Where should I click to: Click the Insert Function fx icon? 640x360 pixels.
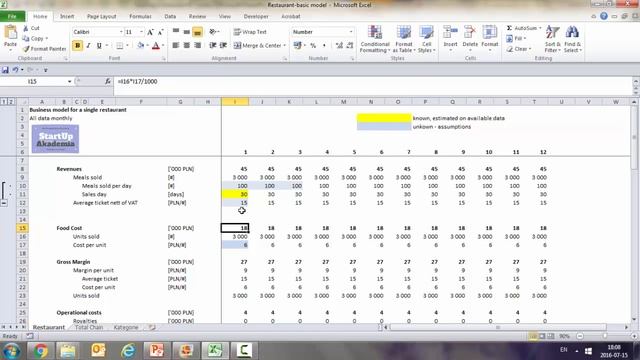pyautogui.click(x=108, y=82)
